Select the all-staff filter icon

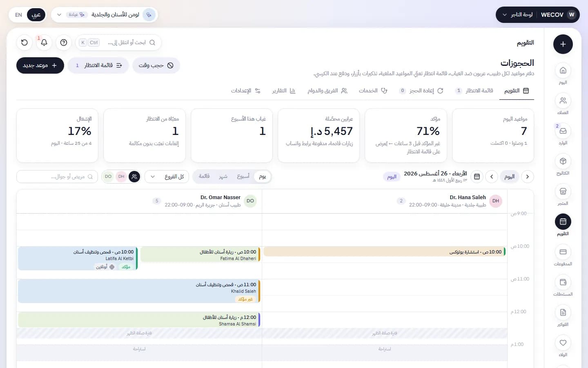click(x=134, y=177)
